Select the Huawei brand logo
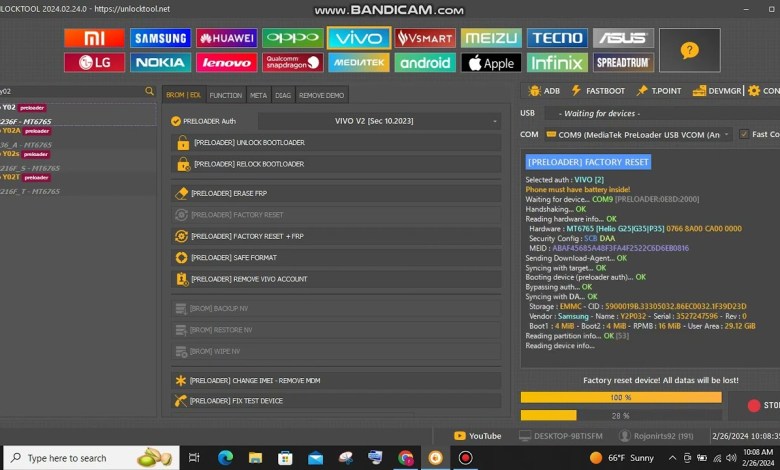780x470 pixels. pyautogui.click(x=226, y=38)
